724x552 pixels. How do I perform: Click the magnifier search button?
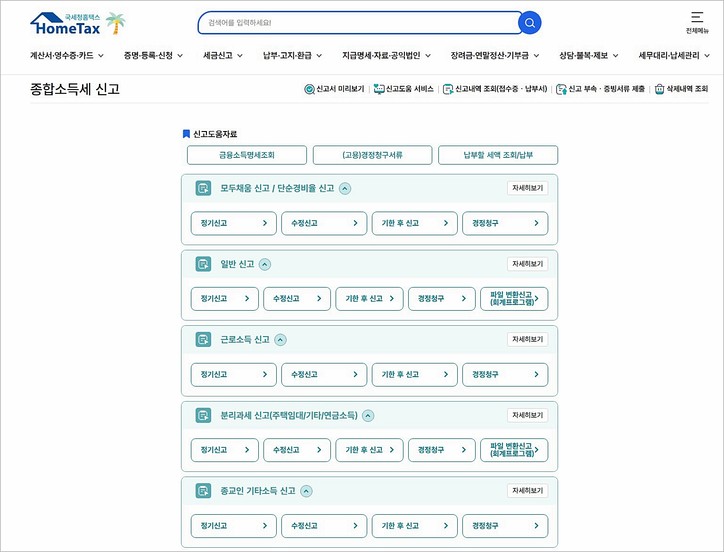[x=529, y=23]
